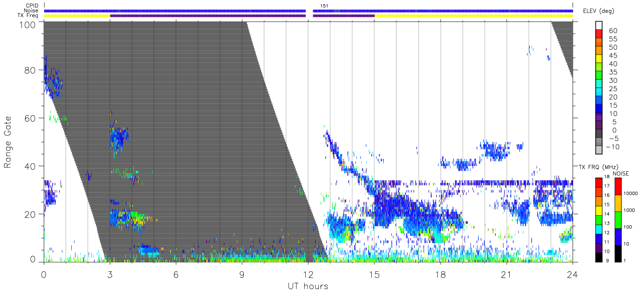Click the 12 tick on UT hours axis

click(308, 274)
